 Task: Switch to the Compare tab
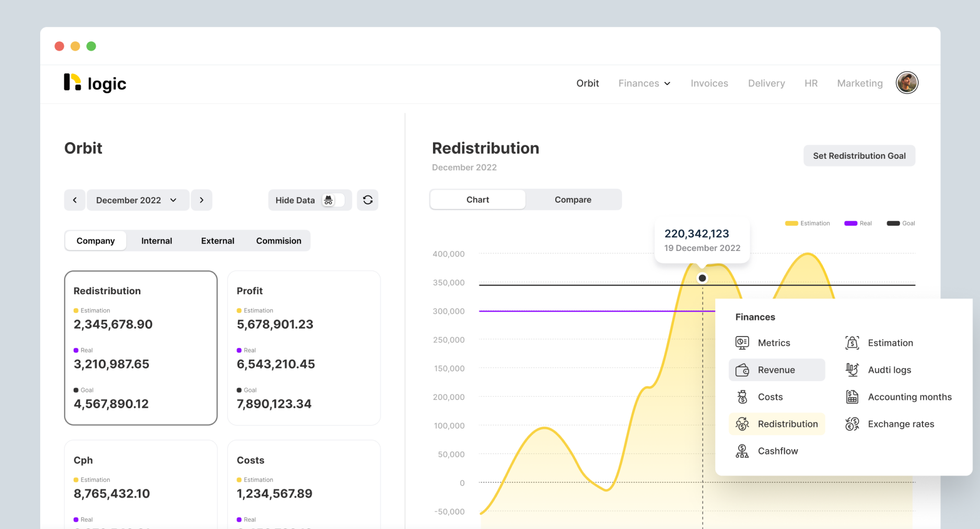coord(573,199)
